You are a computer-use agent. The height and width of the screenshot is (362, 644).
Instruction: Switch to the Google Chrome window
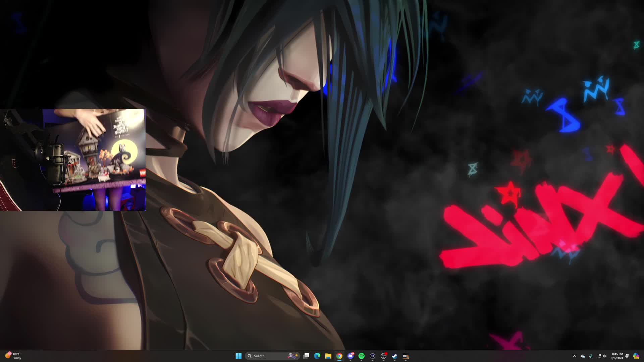click(339, 356)
